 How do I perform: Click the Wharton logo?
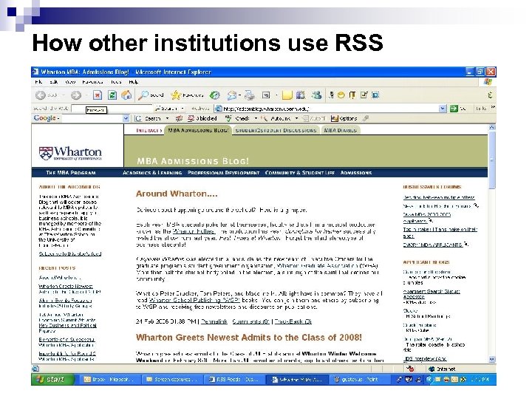tap(71, 153)
